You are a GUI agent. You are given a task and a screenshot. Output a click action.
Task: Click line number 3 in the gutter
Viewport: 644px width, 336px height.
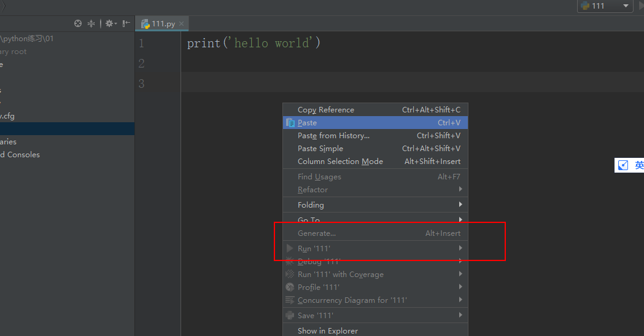point(142,84)
